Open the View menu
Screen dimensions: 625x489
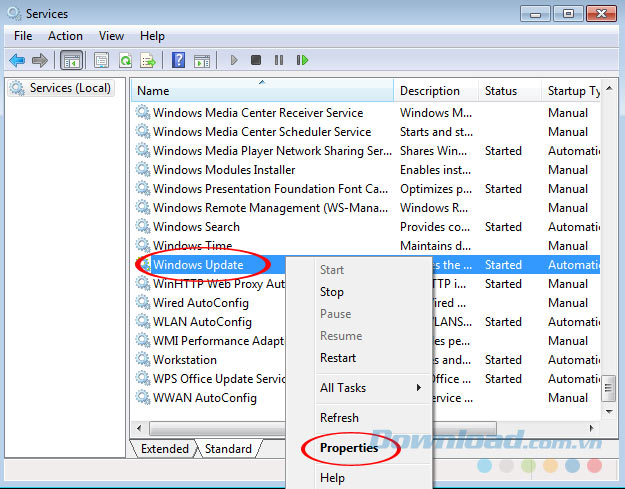[111, 36]
